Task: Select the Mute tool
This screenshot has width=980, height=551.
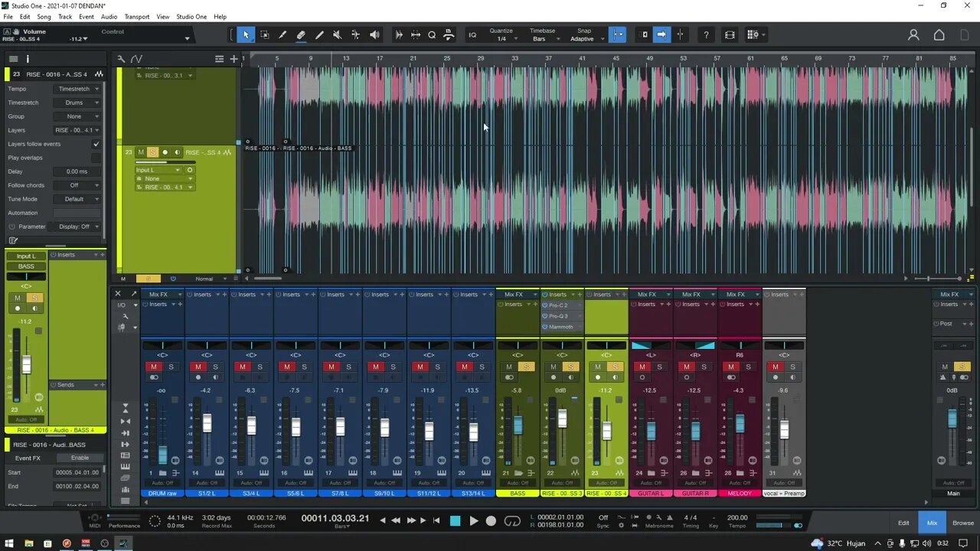Action: pos(337,34)
